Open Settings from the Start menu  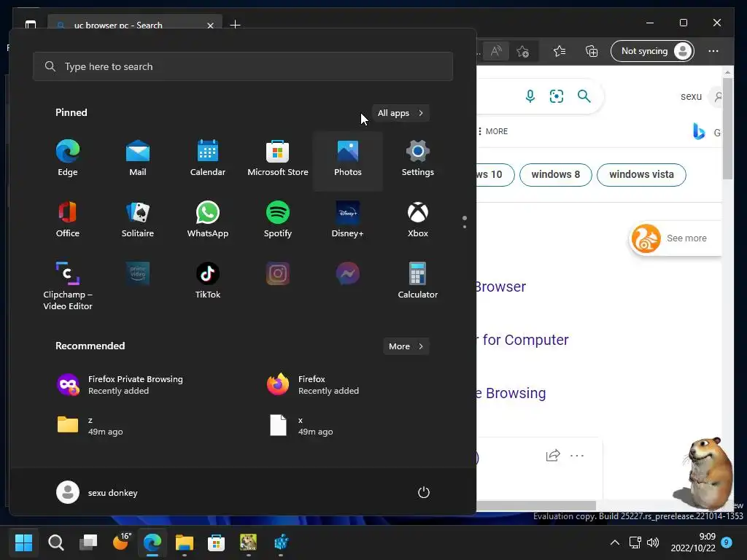[418, 159]
